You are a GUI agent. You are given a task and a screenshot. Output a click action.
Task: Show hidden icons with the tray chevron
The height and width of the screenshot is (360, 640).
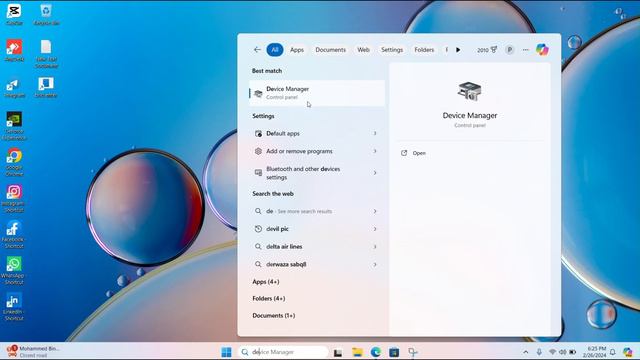coord(526,352)
